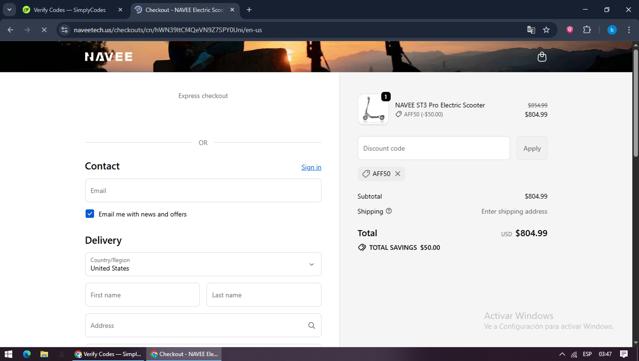Click the AFF50 discount tag label
639x361 pixels.
pyautogui.click(x=381, y=174)
